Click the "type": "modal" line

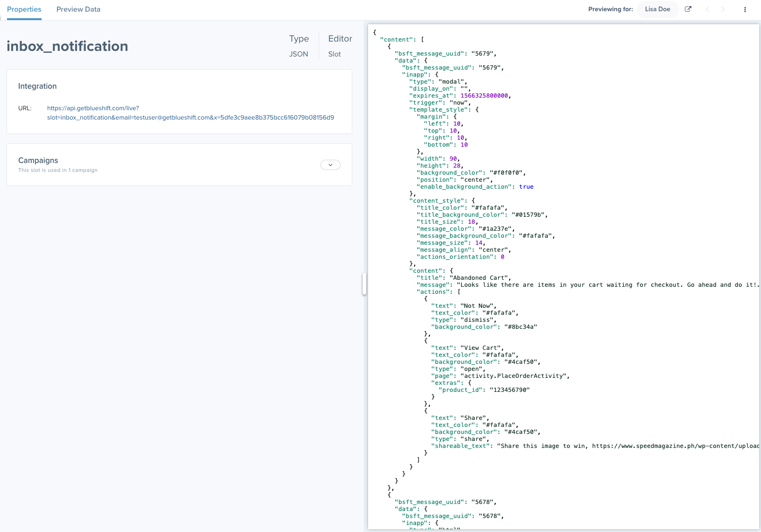(x=438, y=82)
